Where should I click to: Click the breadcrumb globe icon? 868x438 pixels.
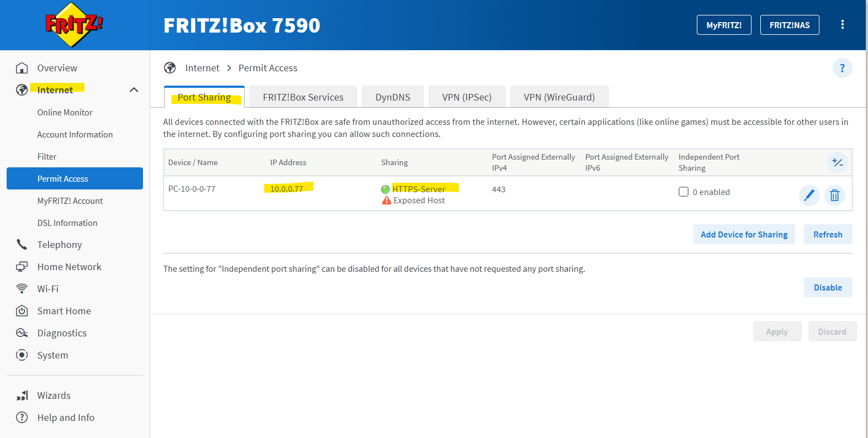pyautogui.click(x=170, y=68)
